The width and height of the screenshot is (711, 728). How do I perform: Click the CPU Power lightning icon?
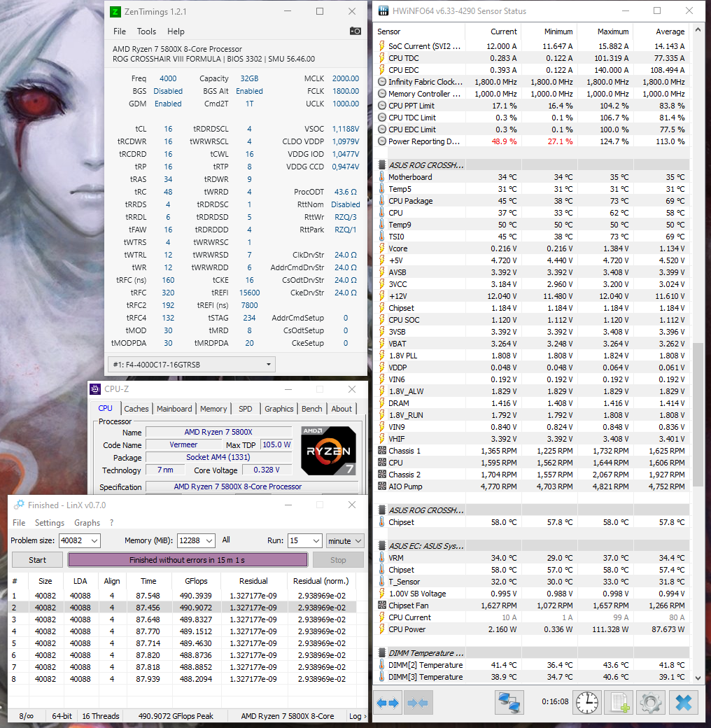(381, 629)
